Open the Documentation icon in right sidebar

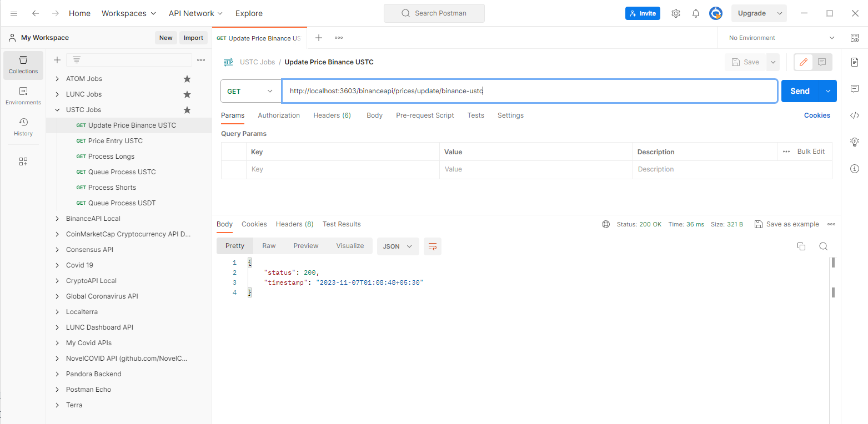pyautogui.click(x=855, y=62)
